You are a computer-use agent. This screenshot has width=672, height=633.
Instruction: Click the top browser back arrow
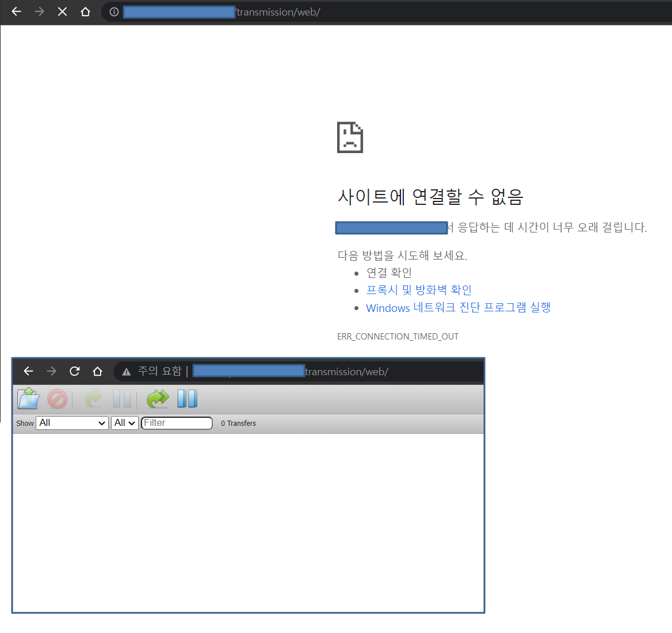tap(16, 12)
